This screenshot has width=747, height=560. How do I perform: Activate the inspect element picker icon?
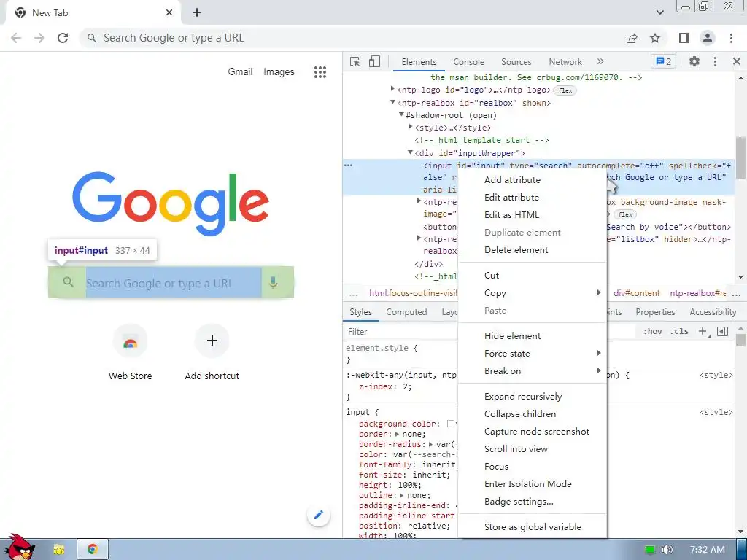[355, 61]
